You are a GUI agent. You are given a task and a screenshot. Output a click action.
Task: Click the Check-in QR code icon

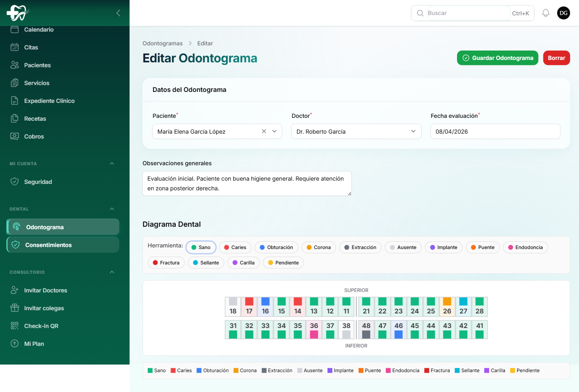coord(15,326)
